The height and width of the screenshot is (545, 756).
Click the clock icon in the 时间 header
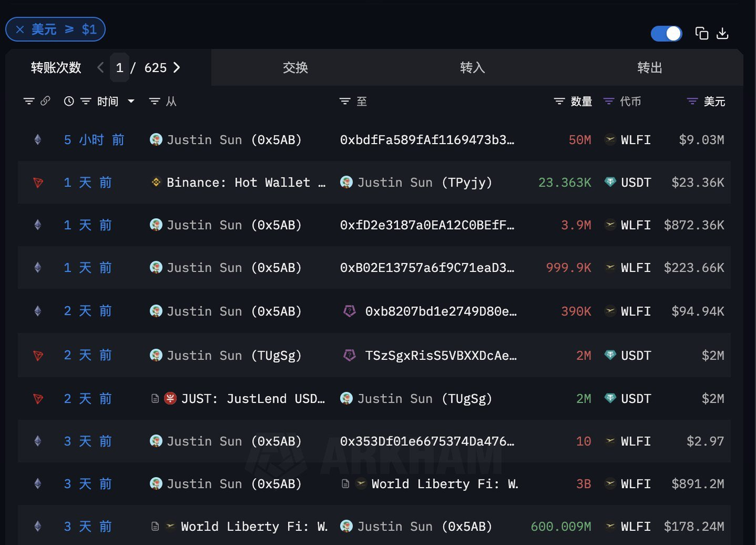pyautogui.click(x=69, y=102)
